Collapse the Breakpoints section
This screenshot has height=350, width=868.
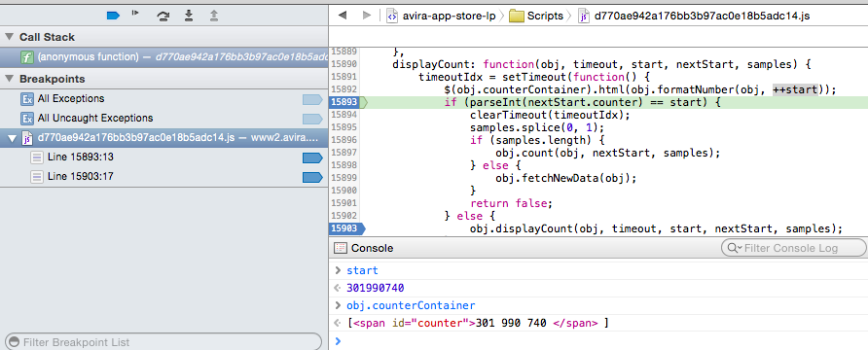(x=9, y=79)
